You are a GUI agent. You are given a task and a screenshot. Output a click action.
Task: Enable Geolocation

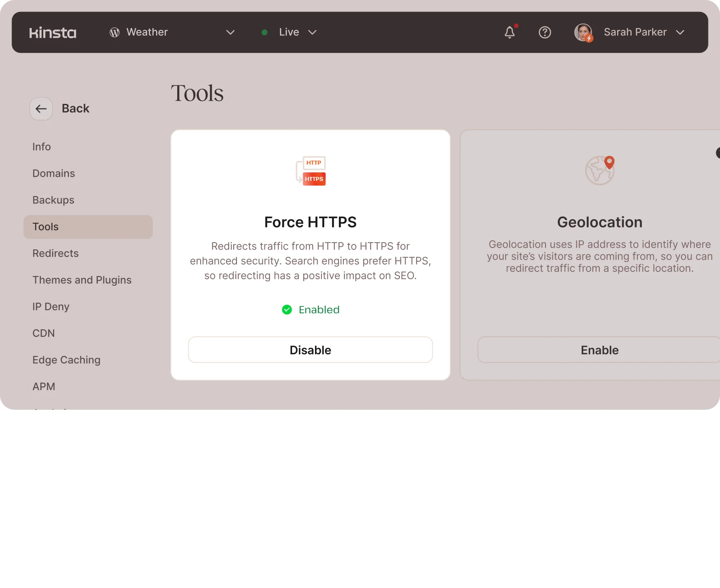pos(599,350)
